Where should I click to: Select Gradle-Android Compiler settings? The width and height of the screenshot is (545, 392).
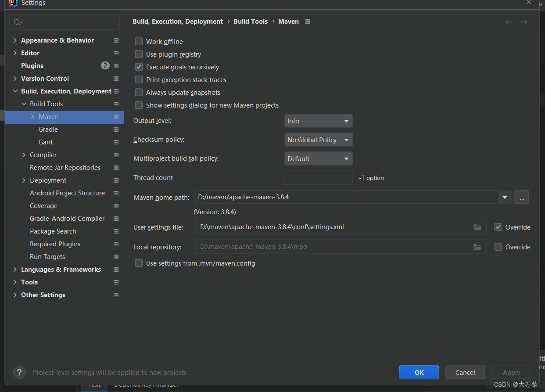click(x=67, y=219)
